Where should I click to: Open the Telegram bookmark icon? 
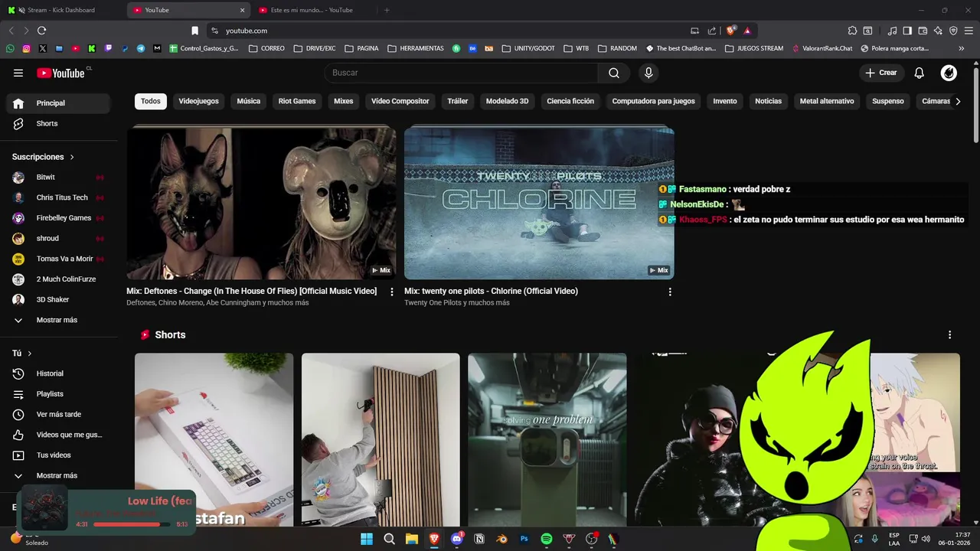tap(141, 48)
